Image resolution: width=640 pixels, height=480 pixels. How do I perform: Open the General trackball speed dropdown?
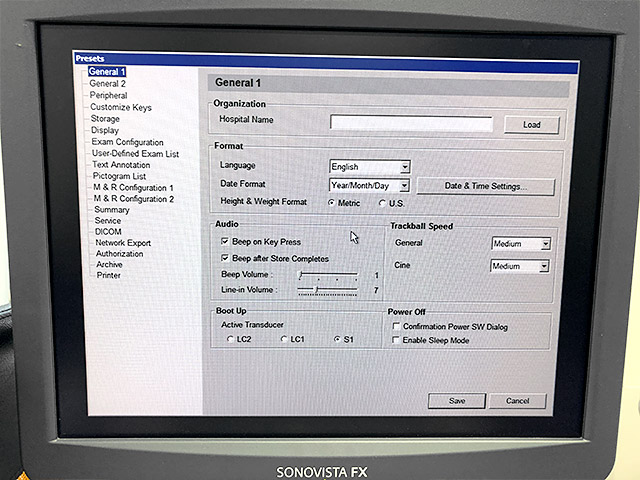[x=521, y=244]
